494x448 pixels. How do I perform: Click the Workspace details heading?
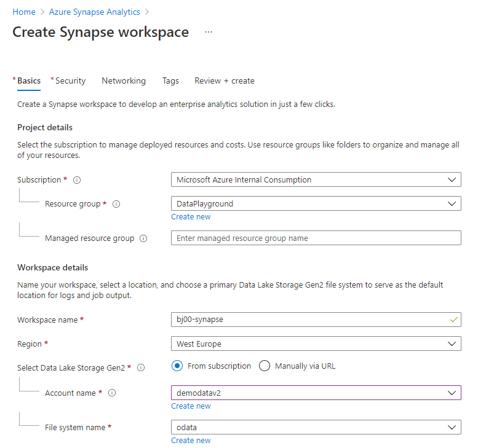(53, 267)
